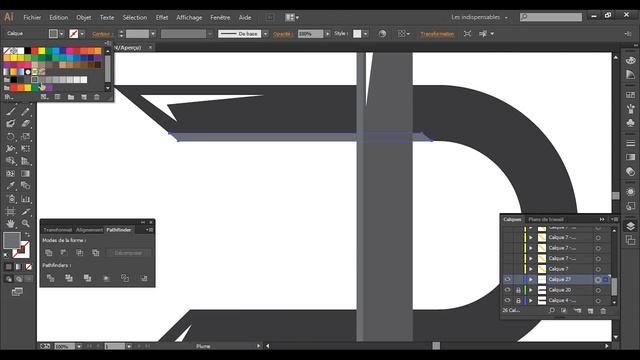Create new layer in Calques panel
Image resolution: width=640 pixels, height=360 pixels.
tap(590, 311)
